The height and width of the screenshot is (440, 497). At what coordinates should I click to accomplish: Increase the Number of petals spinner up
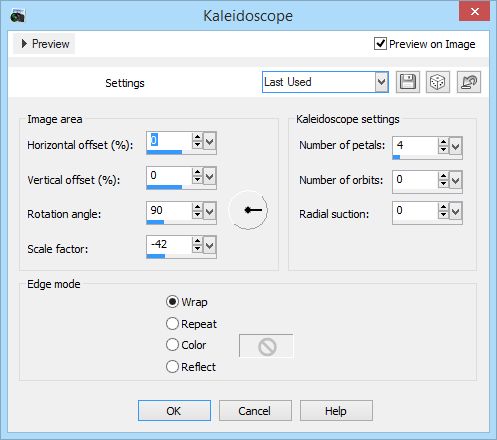coord(443,142)
